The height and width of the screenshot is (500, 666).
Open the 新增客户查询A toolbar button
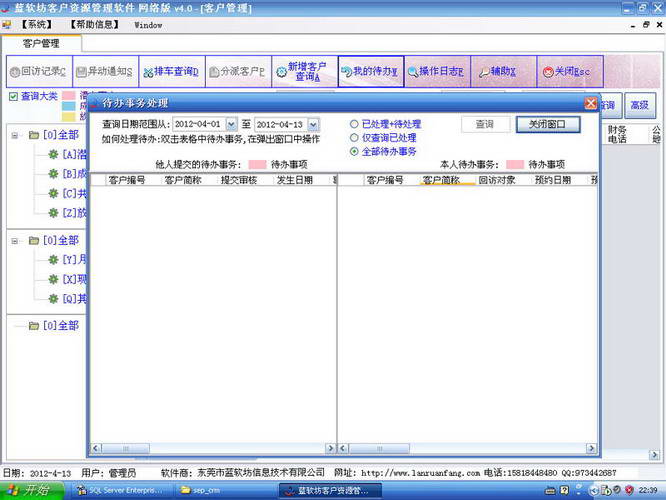click(305, 72)
